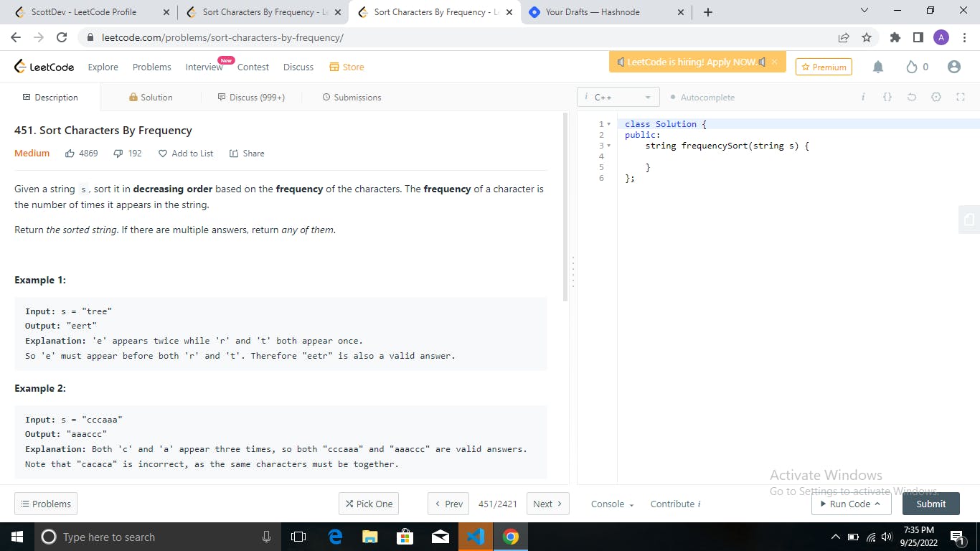Fold code at line 3 arrow
The width and height of the screenshot is (980, 551).
tap(609, 146)
